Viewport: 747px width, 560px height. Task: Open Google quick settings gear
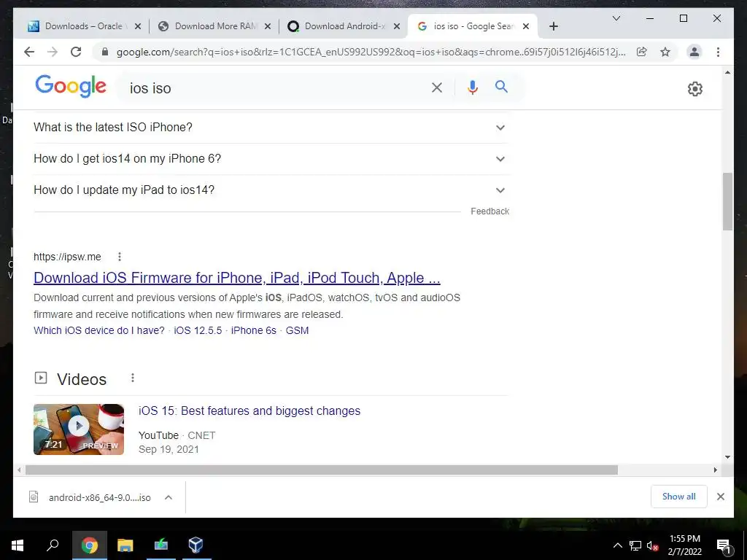tap(695, 88)
